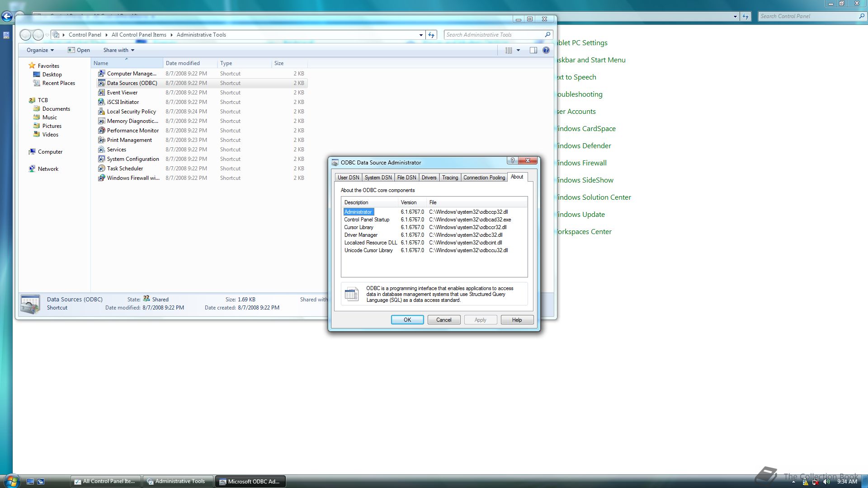This screenshot has width=868, height=488.
Task: Open Task Scheduler clock icon
Action: [x=102, y=168]
